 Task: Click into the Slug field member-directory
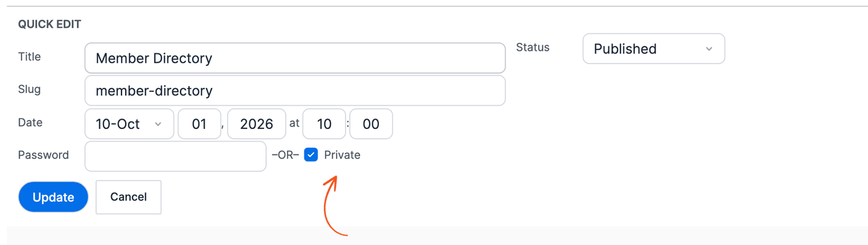tap(295, 91)
